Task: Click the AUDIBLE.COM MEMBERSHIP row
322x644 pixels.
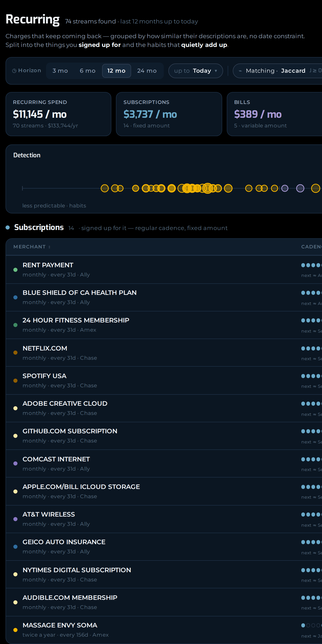Action: point(164,602)
